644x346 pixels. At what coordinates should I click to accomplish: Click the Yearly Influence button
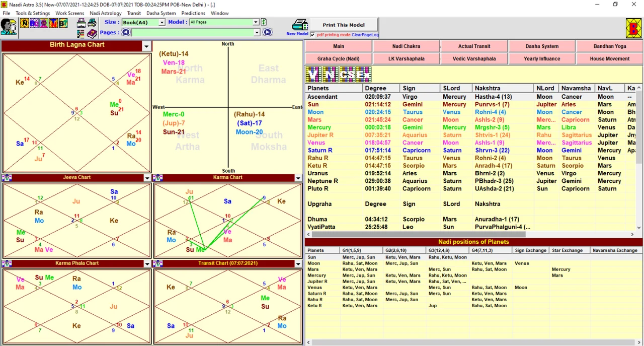[542, 58]
